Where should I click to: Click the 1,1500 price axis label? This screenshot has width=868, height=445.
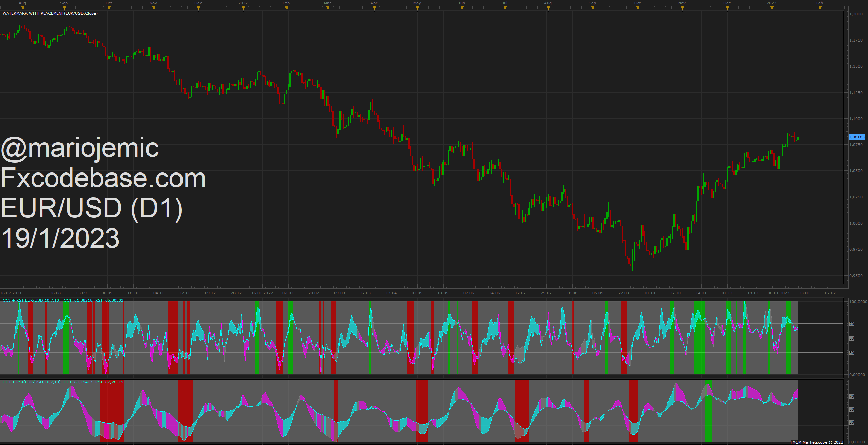(x=856, y=66)
